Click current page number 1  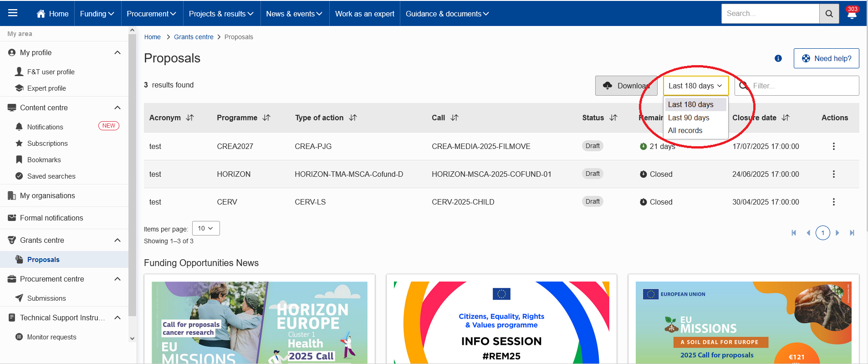(822, 233)
